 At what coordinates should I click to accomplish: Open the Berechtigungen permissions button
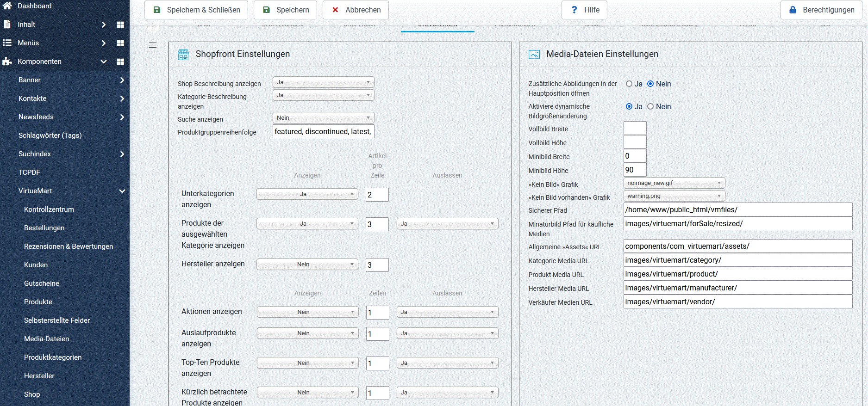[x=821, y=10]
